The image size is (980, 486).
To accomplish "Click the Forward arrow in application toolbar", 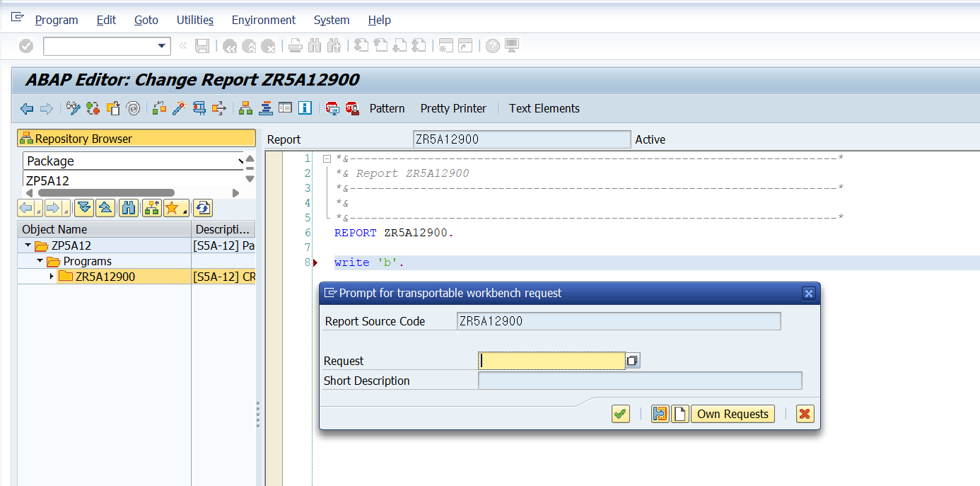I will click(47, 108).
